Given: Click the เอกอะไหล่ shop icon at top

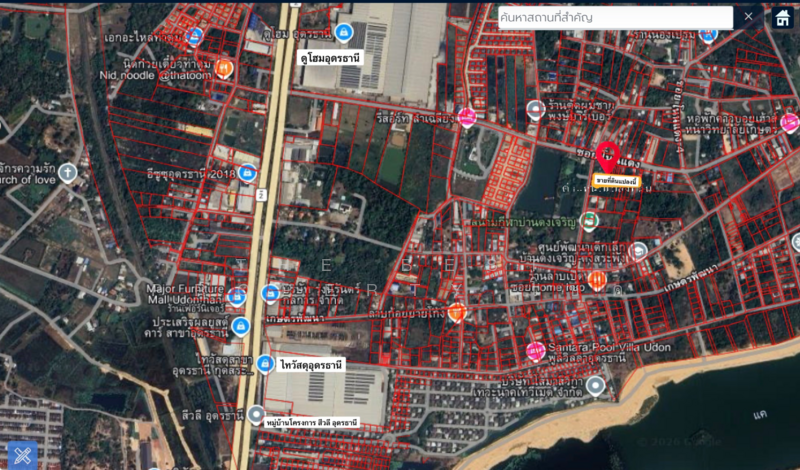Looking at the screenshot, I should 196,35.
